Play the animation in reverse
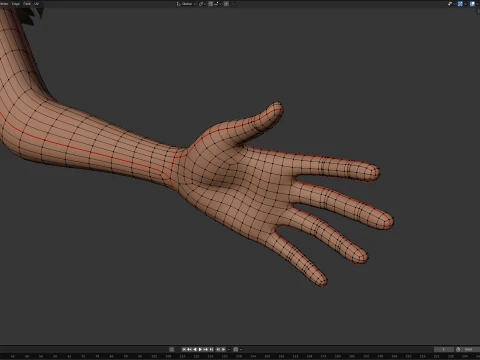This screenshot has width=480, height=360. [195, 349]
